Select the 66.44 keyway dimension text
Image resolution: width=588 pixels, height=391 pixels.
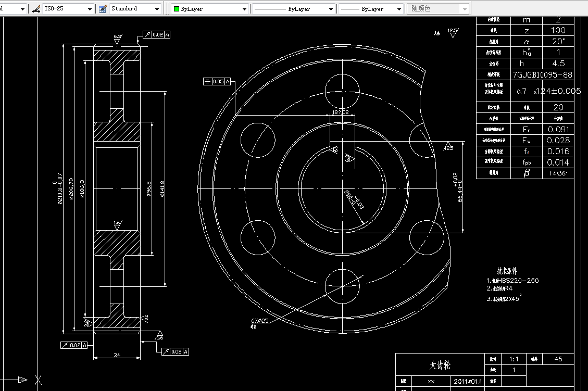pos(457,187)
